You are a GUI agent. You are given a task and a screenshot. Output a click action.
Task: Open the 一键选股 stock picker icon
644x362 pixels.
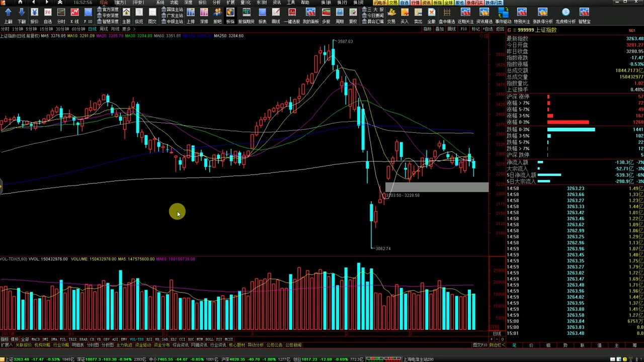click(292, 12)
